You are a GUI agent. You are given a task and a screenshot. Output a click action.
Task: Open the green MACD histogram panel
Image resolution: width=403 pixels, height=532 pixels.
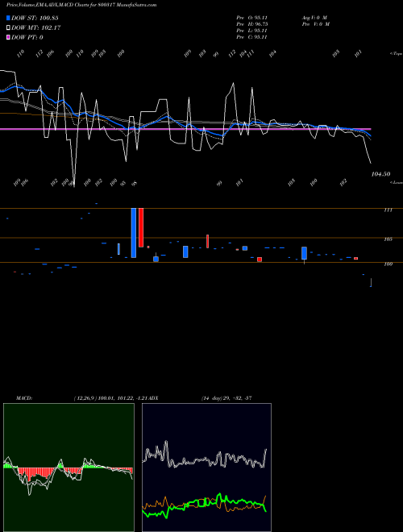click(x=69, y=468)
